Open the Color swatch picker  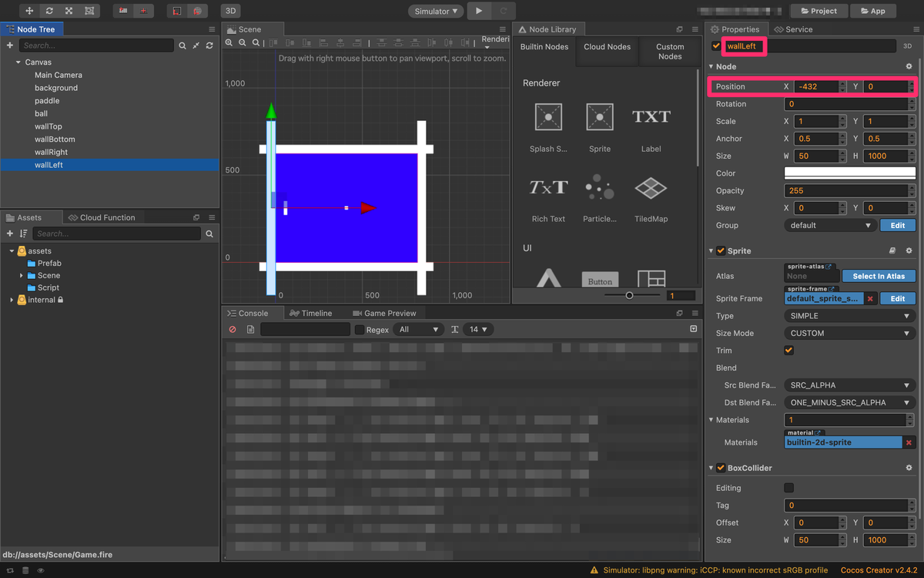click(850, 173)
